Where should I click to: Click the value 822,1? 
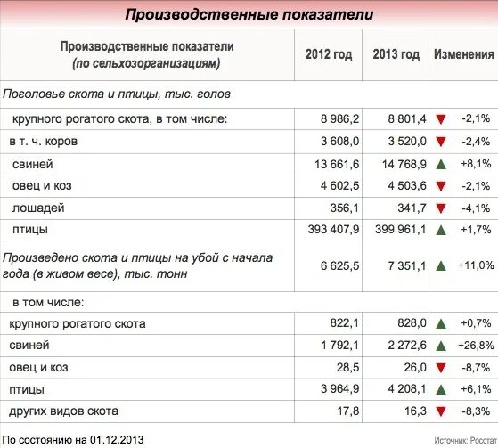click(x=345, y=323)
